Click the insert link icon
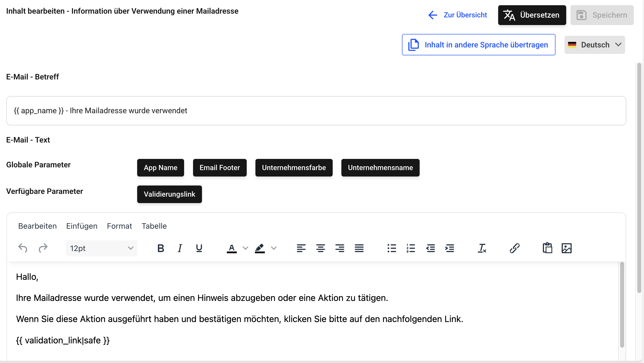Image resolution: width=644 pixels, height=363 pixels. (515, 248)
